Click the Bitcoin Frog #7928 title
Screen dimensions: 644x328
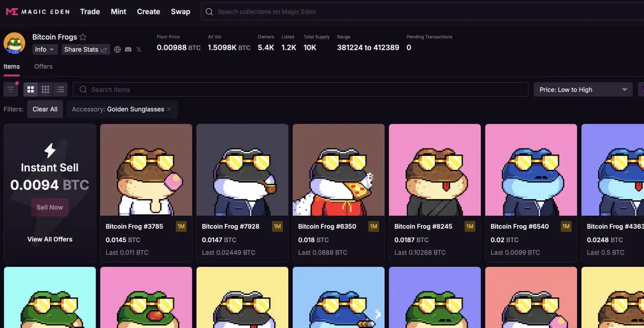click(x=231, y=227)
